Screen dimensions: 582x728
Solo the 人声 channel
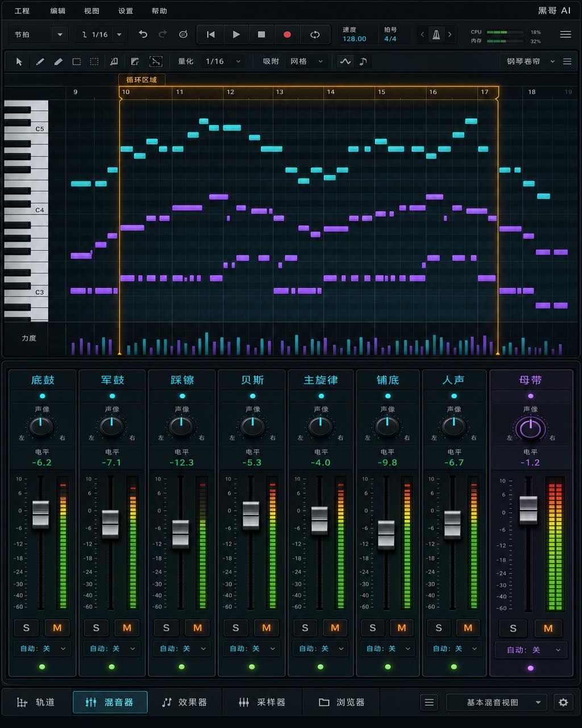tap(439, 628)
